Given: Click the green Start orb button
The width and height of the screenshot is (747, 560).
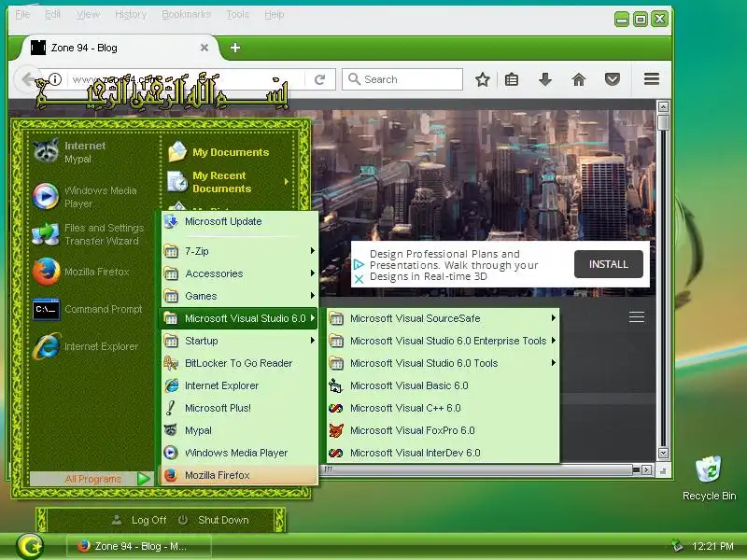Looking at the screenshot, I should [x=30, y=546].
